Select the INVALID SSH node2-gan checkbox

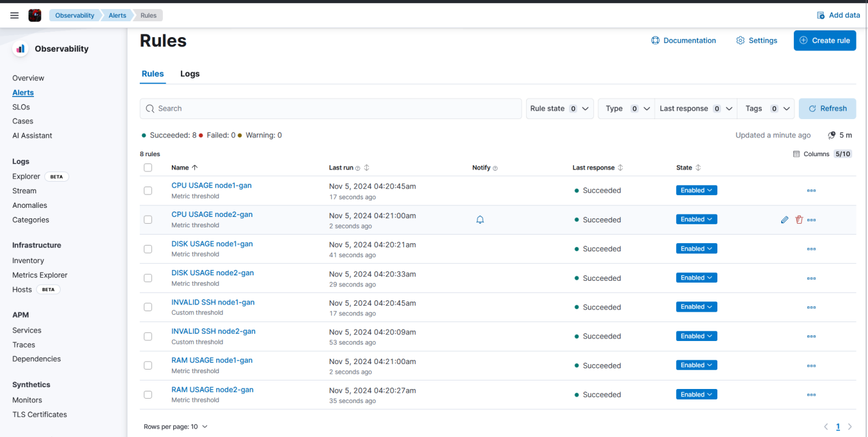[x=148, y=337]
